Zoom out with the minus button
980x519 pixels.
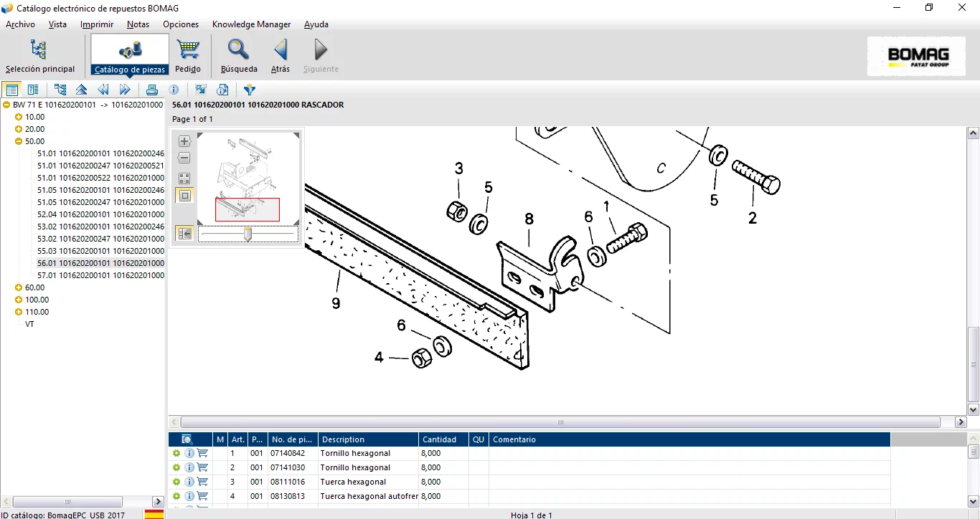pyautogui.click(x=184, y=158)
